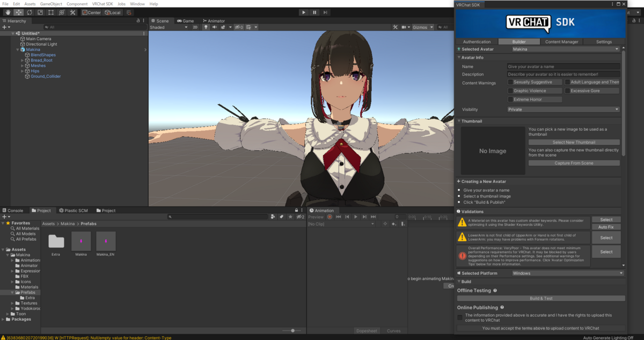Check Excessive Gore content warning
This screenshot has height=340, width=644.
pyautogui.click(x=567, y=91)
